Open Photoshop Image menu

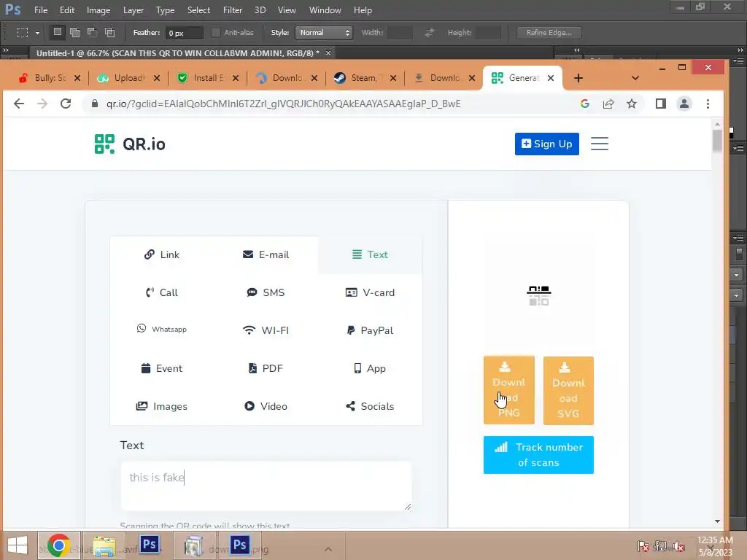point(98,10)
